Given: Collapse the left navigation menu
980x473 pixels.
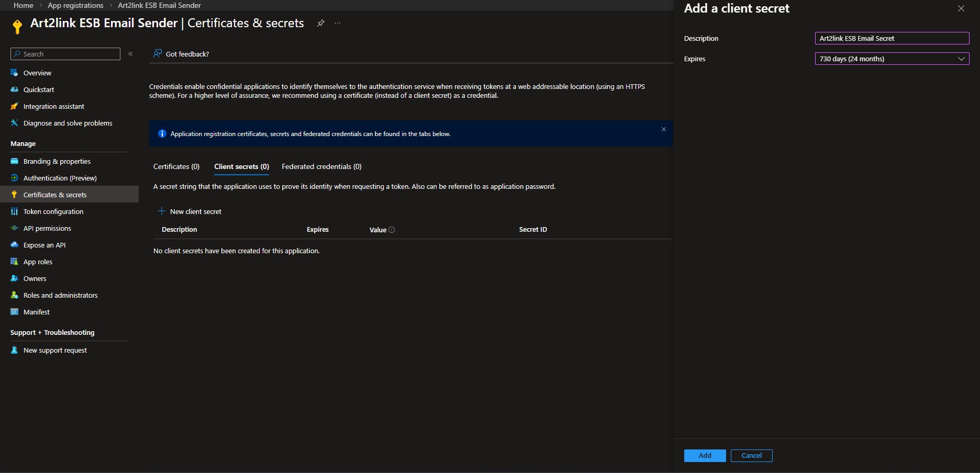Looking at the screenshot, I should coord(130,54).
